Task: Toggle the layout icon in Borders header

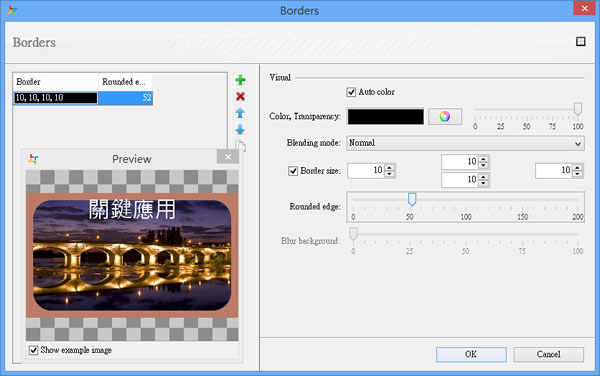Action: (x=580, y=41)
